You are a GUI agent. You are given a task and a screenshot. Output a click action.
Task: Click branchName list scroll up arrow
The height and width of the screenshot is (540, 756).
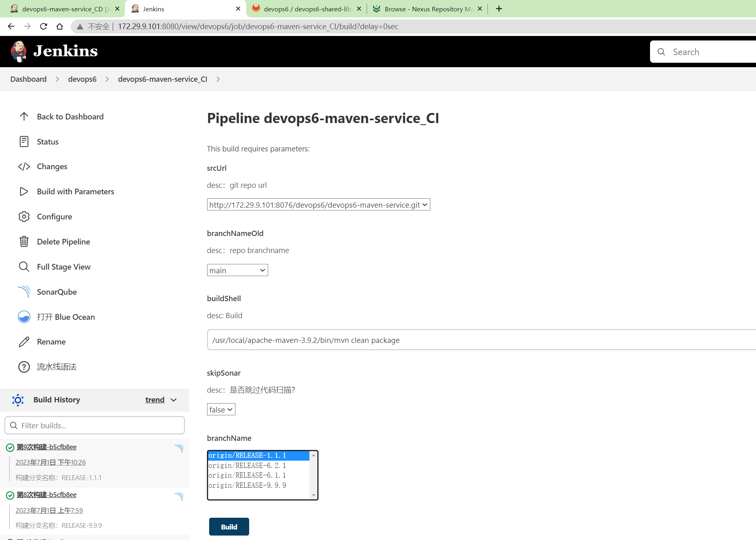tap(313, 455)
